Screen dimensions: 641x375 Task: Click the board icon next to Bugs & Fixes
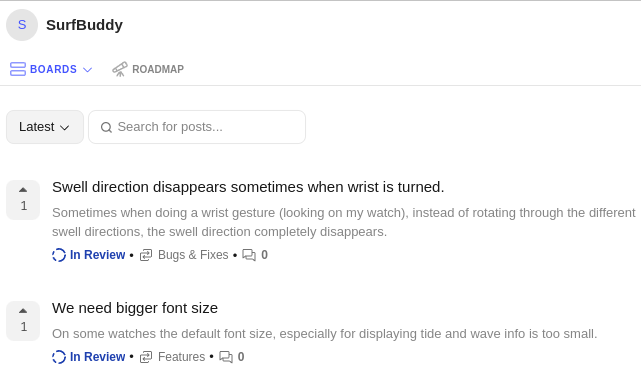[x=146, y=255]
